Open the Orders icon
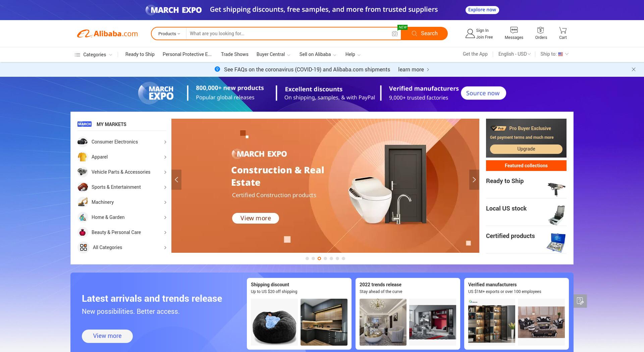The image size is (644, 352). 540,30
